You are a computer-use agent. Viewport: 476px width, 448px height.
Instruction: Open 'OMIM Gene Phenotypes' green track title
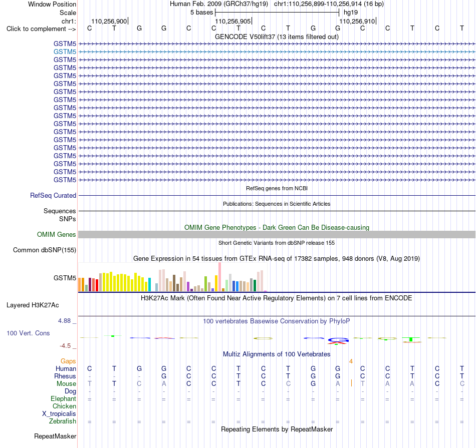(x=277, y=227)
